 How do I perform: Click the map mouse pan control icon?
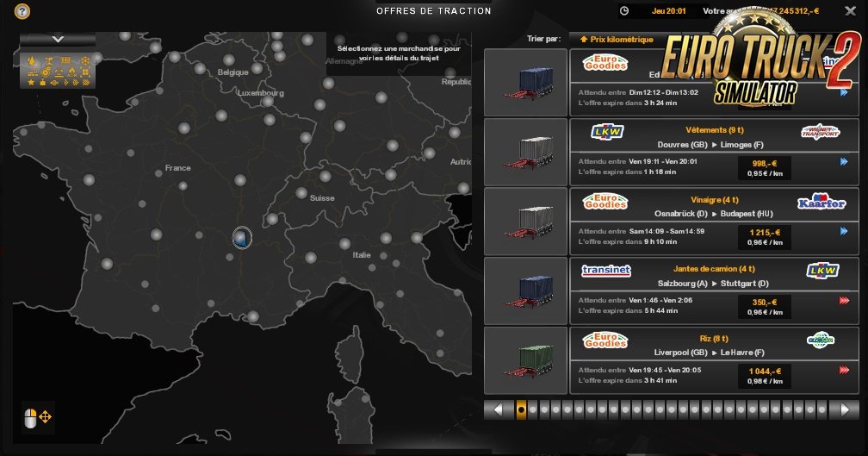[38, 418]
